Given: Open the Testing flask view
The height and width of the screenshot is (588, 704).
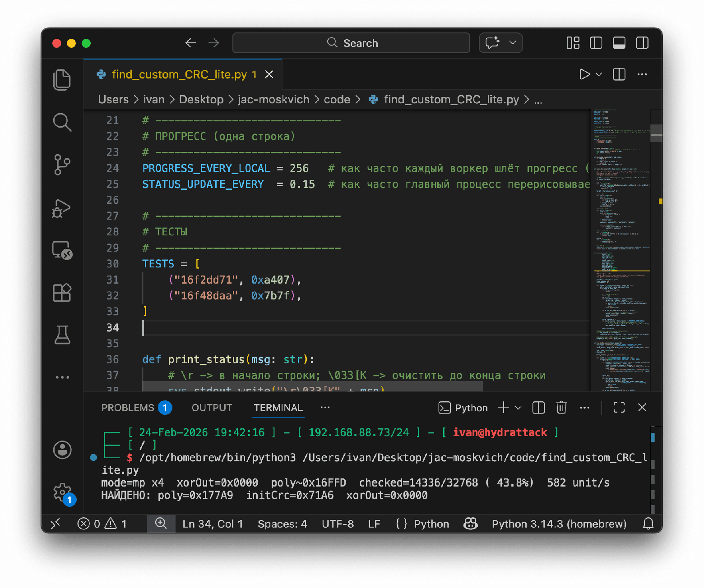Looking at the screenshot, I should [x=62, y=335].
